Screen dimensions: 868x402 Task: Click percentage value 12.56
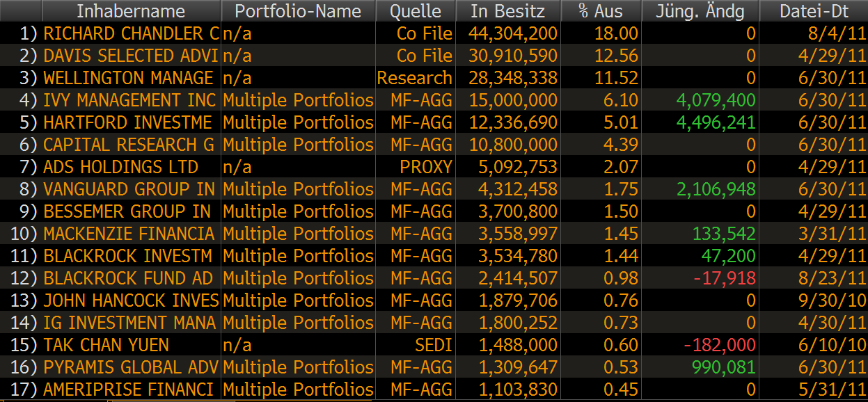[616, 56]
